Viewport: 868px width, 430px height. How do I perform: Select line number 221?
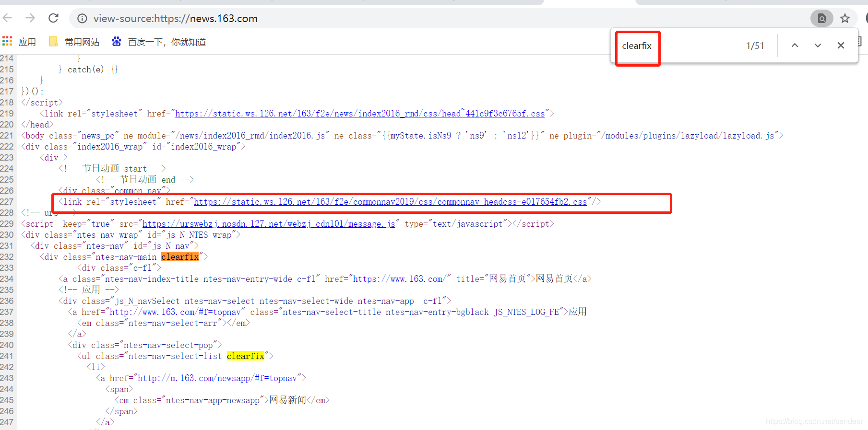(x=7, y=136)
